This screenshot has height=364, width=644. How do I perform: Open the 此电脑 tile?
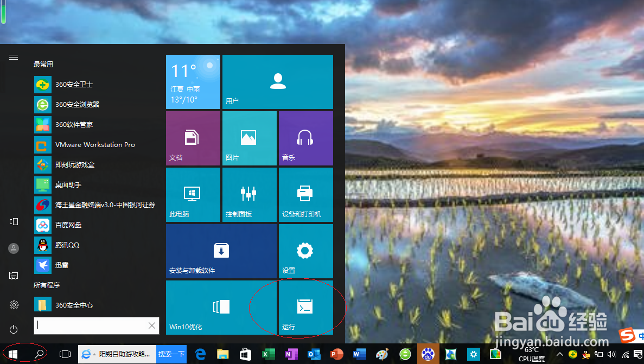193,195
